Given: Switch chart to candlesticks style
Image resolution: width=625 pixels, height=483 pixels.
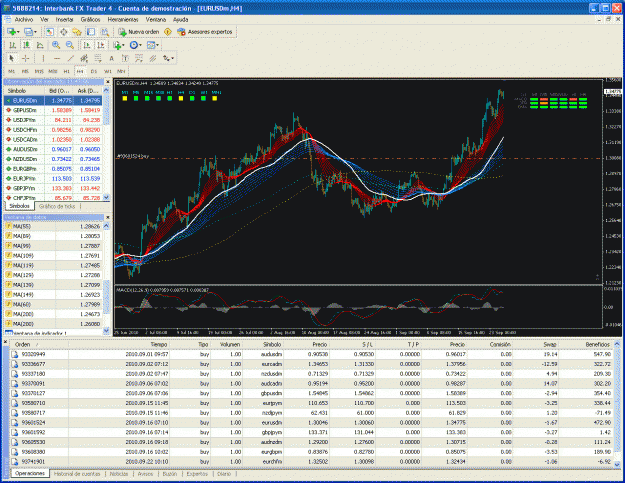Looking at the screenshot, I should coord(26,45).
